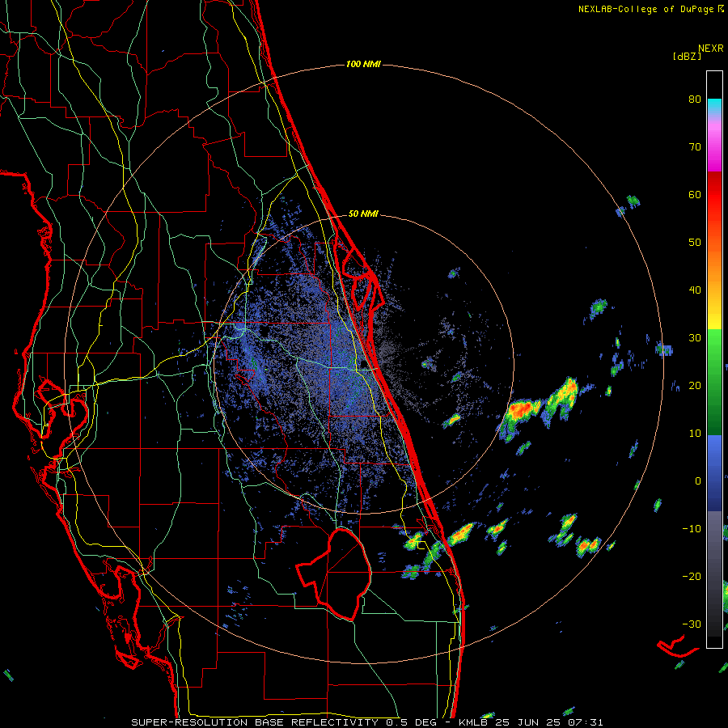Click the "-30" value on the color scale
Screen dimensions: 728x728
pos(692,624)
